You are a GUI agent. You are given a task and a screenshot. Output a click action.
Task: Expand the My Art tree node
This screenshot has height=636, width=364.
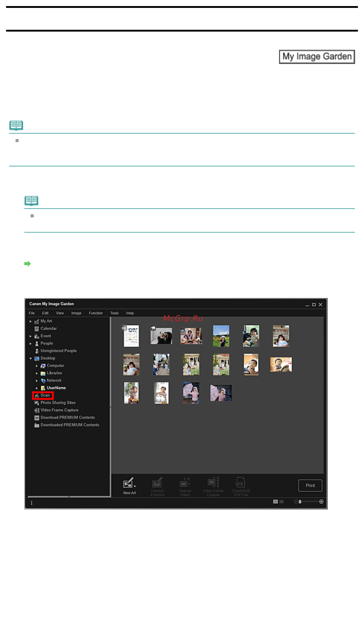[31, 321]
